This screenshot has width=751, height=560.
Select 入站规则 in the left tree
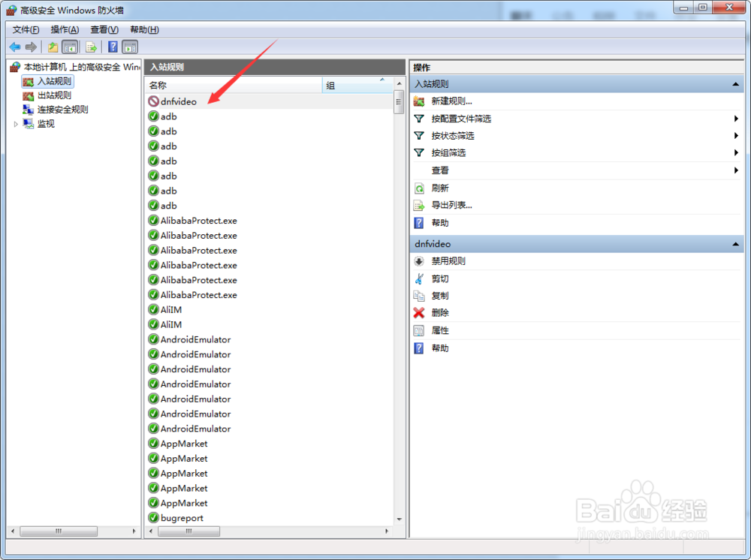[x=54, y=81]
